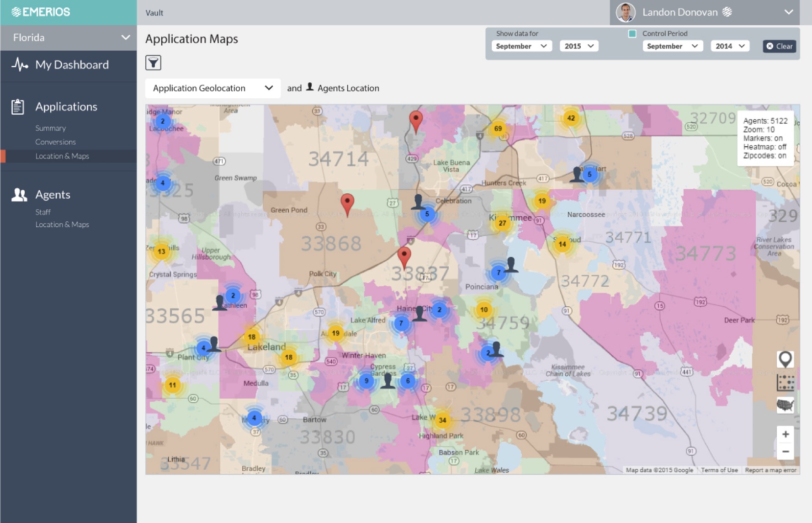Toggle zipcodes with the USA map icon
Viewport: 812px width, 523px height.
click(x=785, y=405)
